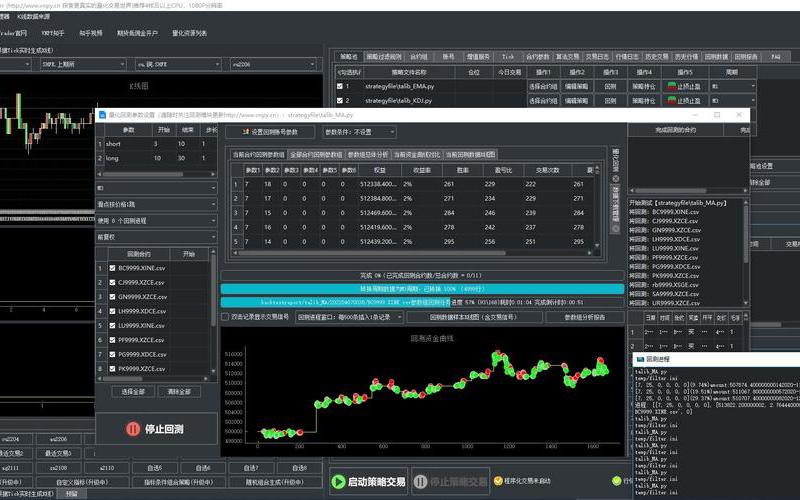This screenshot has width=800, height=500.
Task: Click the pause icon on 停止回测 button
Action: (133, 429)
